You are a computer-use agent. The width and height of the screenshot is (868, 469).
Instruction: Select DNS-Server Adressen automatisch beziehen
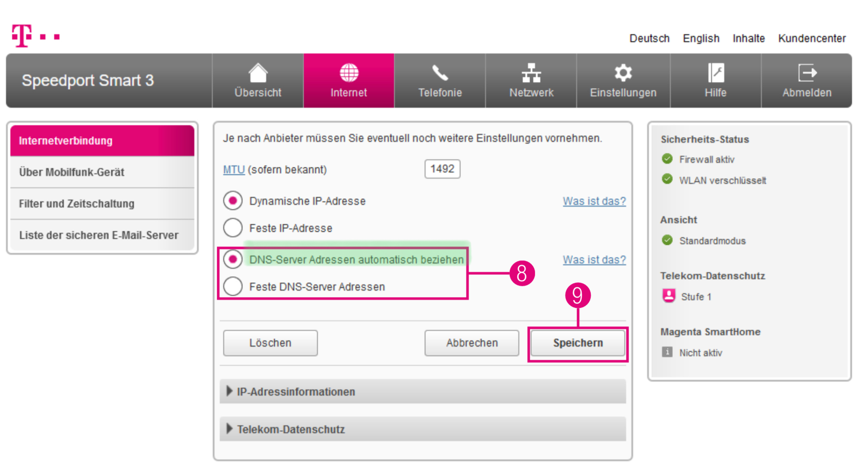click(x=233, y=259)
